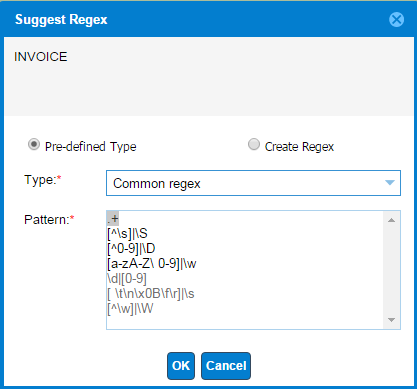Click the Pattern list scroll up arrow
The width and height of the screenshot is (417, 389).
tap(392, 220)
